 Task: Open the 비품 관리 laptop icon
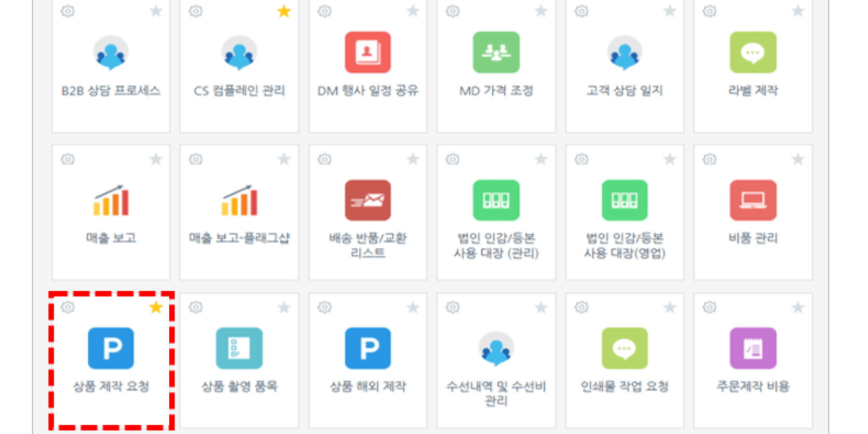tap(753, 200)
